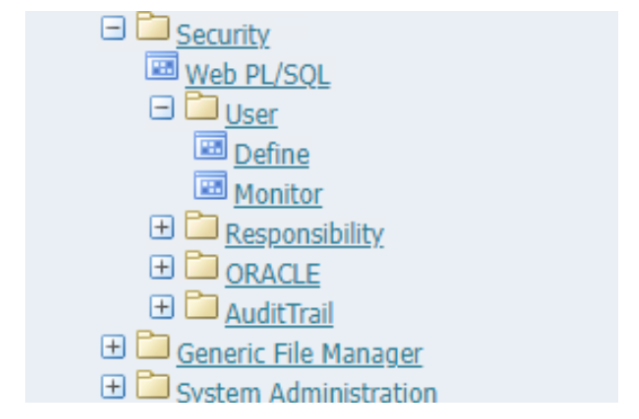Click the AuditTrail folder icon
Image resolution: width=639 pixels, height=419 pixels.
coord(201,305)
